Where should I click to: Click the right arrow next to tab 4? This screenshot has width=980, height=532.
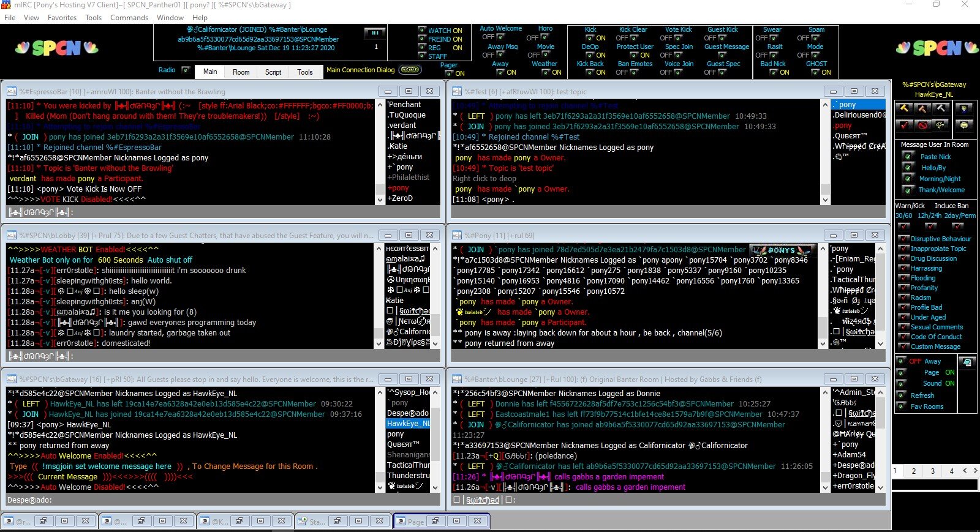[974, 471]
